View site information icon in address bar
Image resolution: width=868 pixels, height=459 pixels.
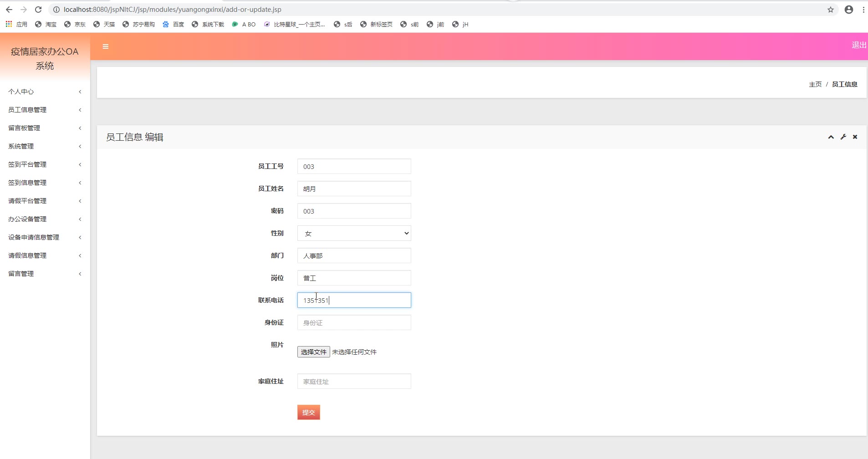tap(56, 10)
